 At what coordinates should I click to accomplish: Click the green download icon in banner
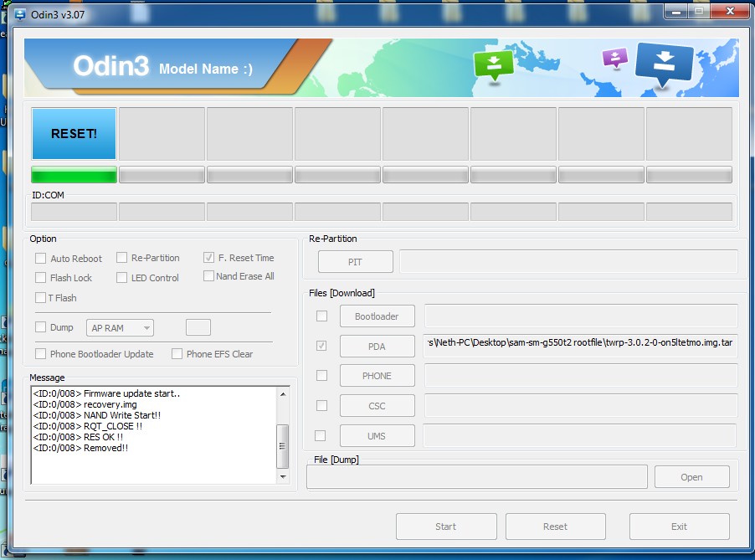[x=494, y=66]
